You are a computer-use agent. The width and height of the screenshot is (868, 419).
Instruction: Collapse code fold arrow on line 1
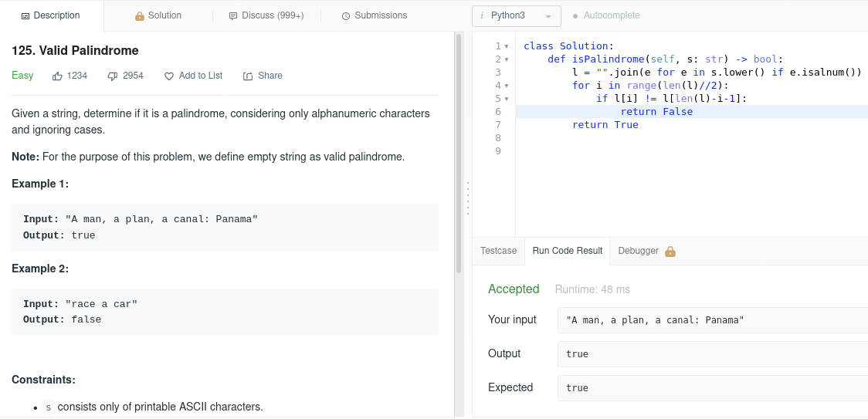[507, 46]
